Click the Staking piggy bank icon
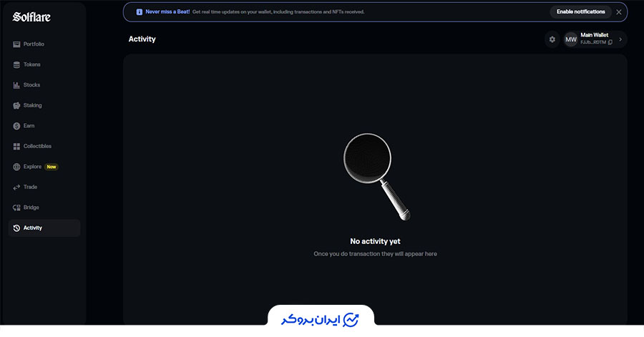The width and height of the screenshot is (644, 337). click(16, 105)
